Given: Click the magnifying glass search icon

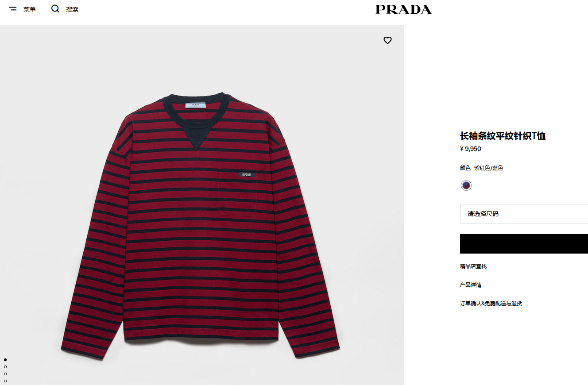Looking at the screenshot, I should [55, 9].
